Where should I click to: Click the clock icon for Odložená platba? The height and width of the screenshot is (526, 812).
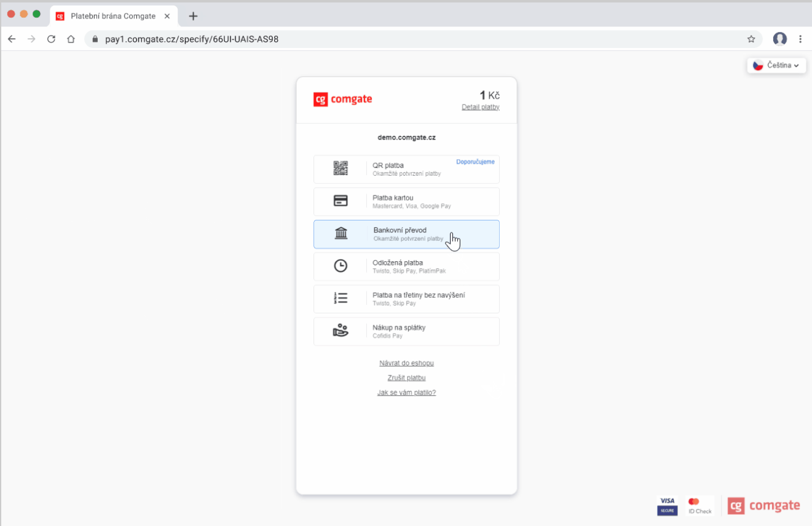click(x=341, y=265)
